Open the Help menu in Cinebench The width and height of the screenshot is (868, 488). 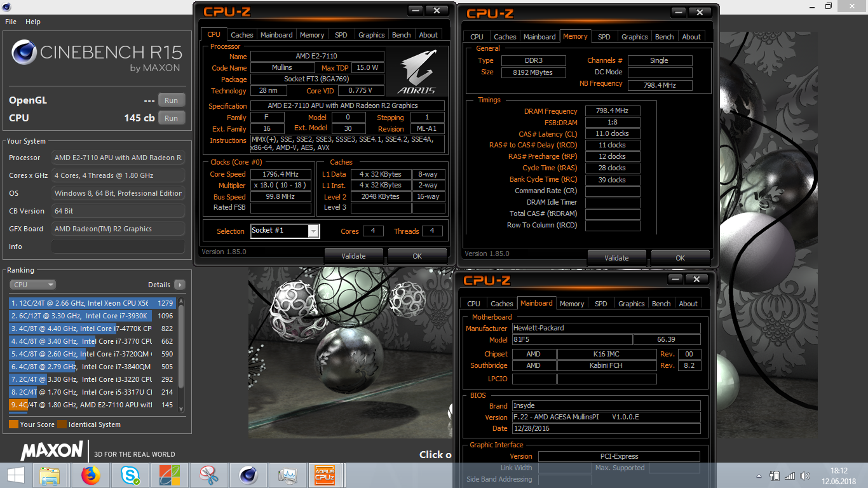point(33,22)
